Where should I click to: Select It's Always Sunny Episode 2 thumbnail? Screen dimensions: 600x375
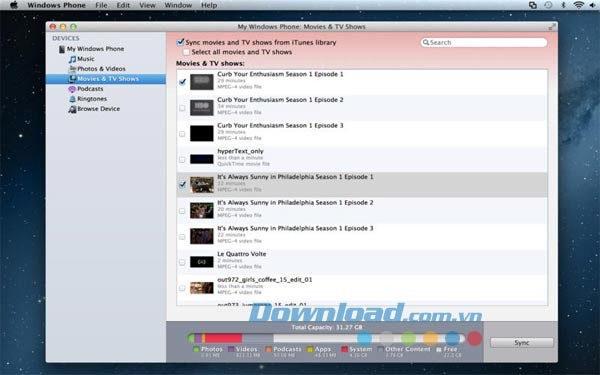(202, 211)
